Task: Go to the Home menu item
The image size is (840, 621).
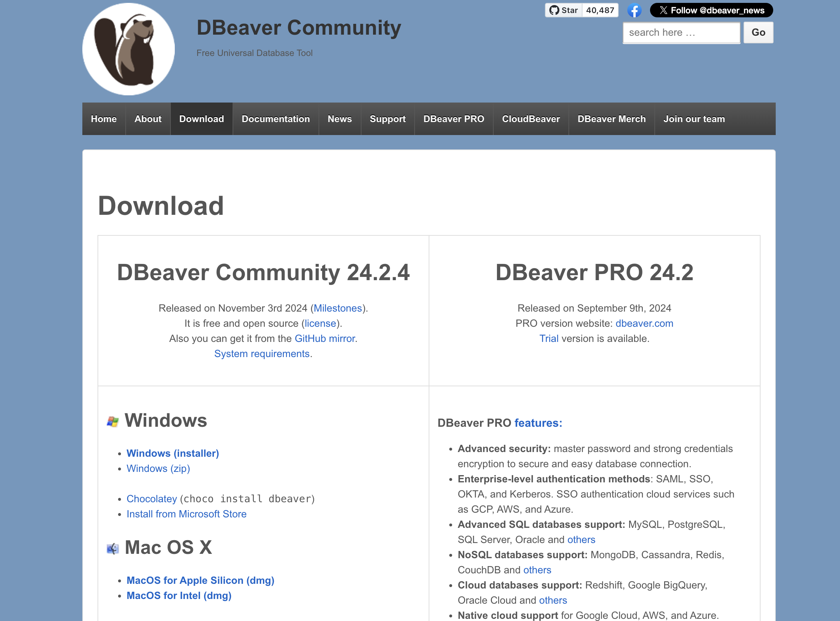Action: [104, 119]
